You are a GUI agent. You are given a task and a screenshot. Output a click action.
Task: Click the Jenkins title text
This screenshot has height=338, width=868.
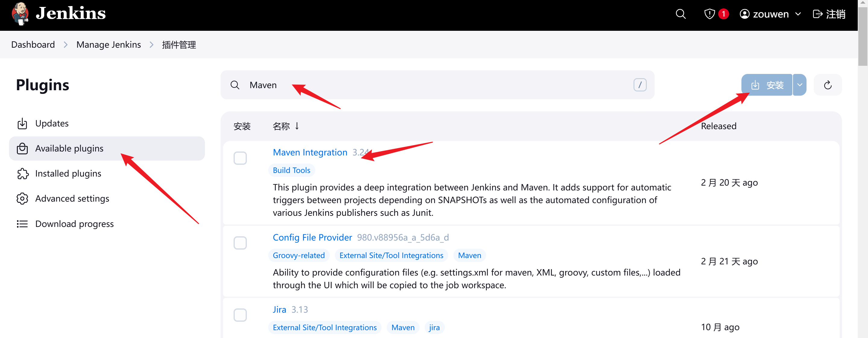pos(71,14)
